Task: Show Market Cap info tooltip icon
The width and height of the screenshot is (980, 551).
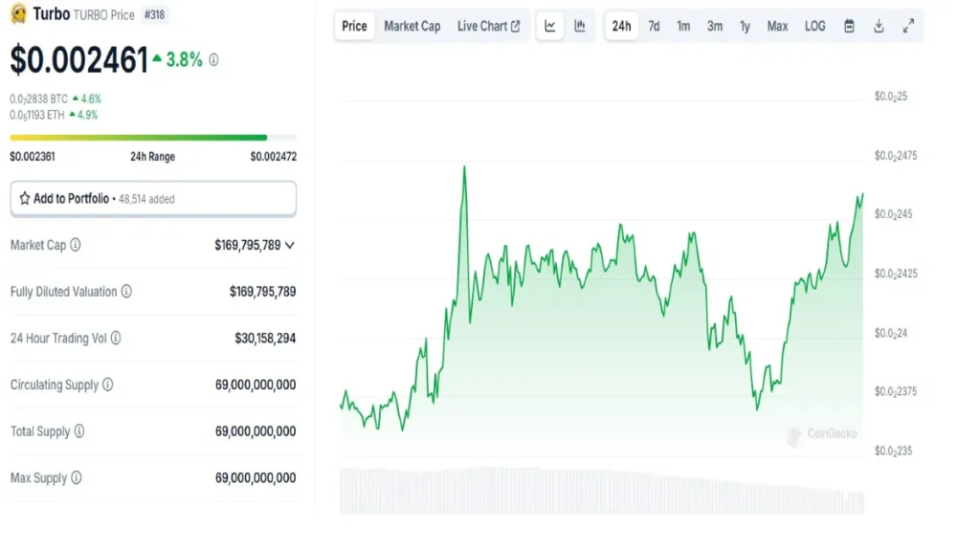Action: tap(75, 245)
